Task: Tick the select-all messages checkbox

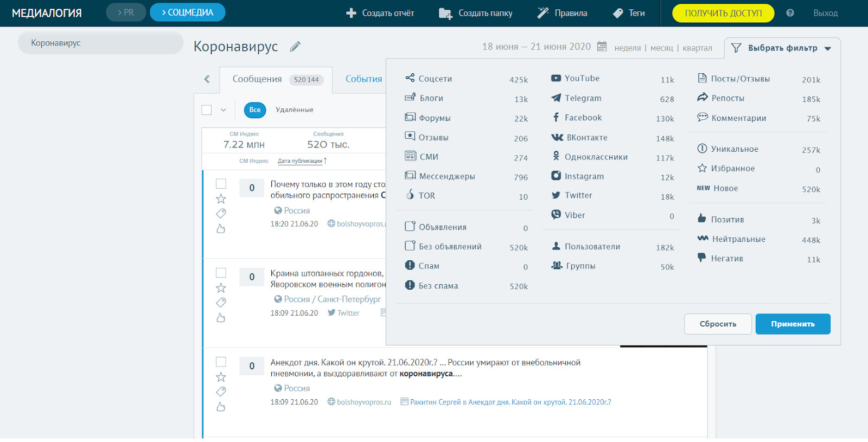Action: (207, 110)
